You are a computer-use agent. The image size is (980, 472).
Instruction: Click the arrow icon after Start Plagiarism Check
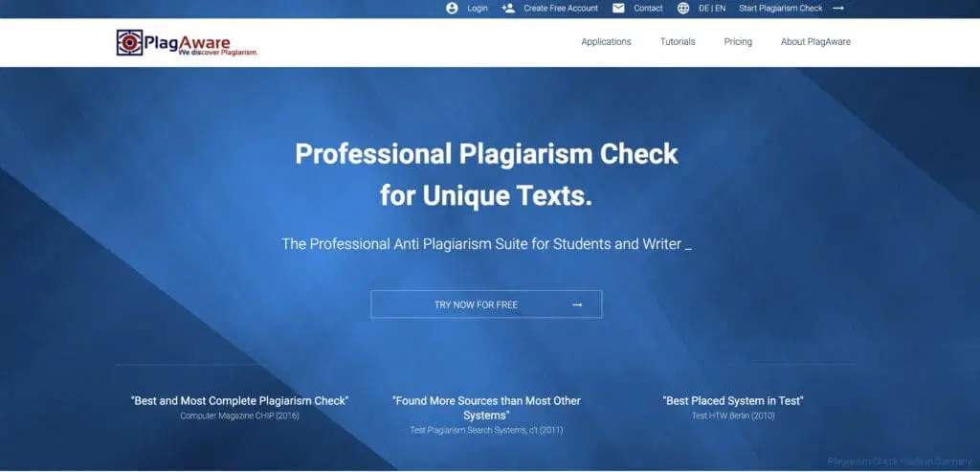pos(838,9)
